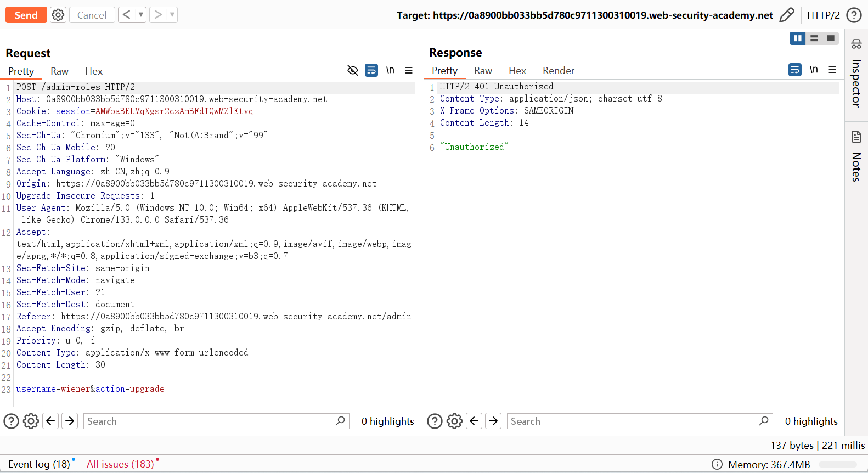
Task: Open the request pane hamburger menu
Action: (x=409, y=70)
